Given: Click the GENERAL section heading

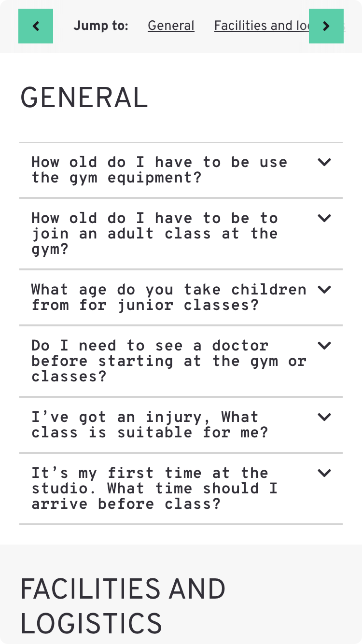Looking at the screenshot, I should [x=84, y=98].
